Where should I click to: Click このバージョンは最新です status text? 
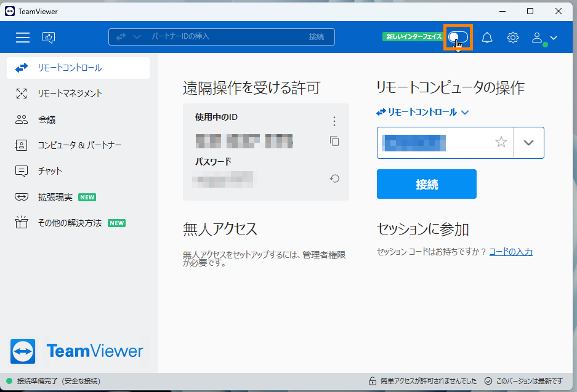point(530,382)
